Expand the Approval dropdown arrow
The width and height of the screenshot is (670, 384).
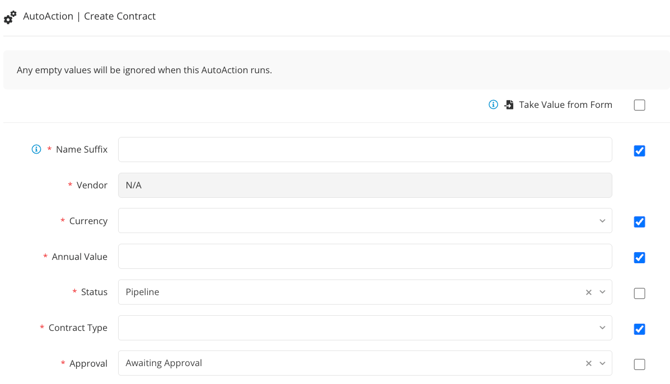click(x=602, y=363)
